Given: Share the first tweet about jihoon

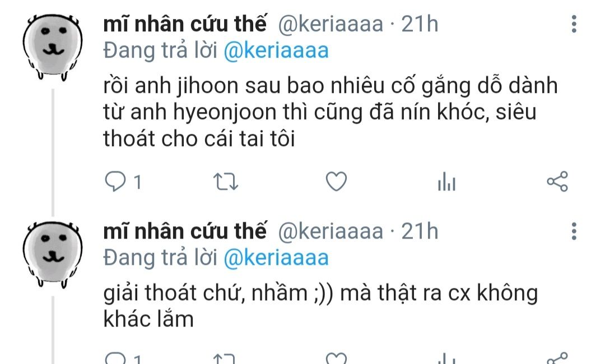Looking at the screenshot, I should point(557,181).
